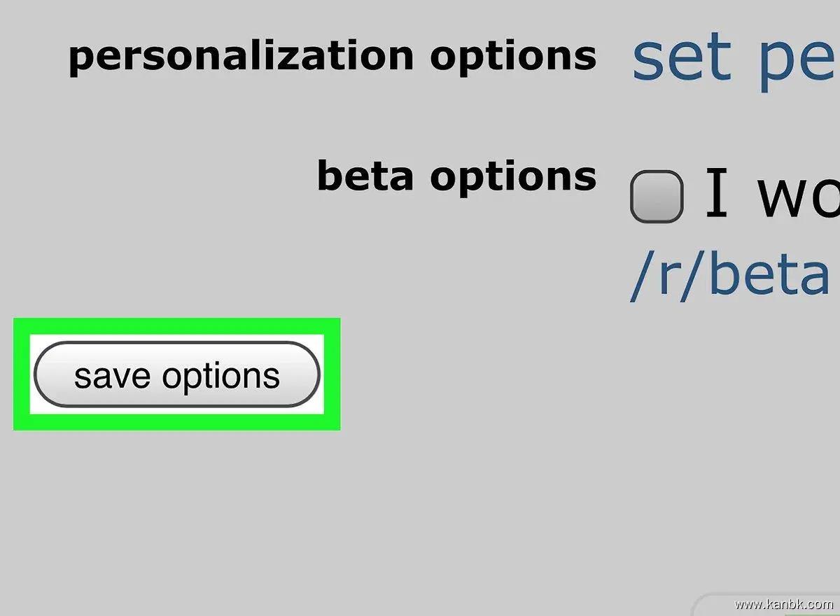
Task: Click the personalization options label
Action: pos(332,56)
